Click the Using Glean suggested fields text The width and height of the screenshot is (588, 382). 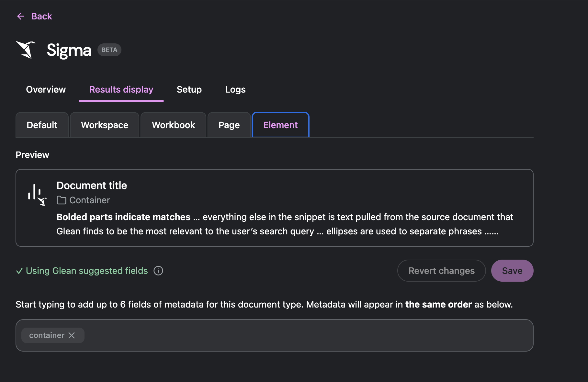click(87, 271)
